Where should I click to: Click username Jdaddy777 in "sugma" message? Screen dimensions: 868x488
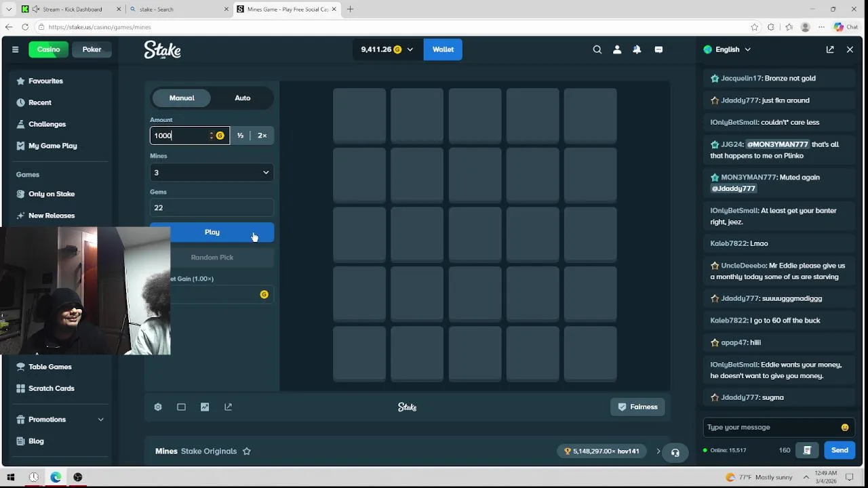[740, 397]
